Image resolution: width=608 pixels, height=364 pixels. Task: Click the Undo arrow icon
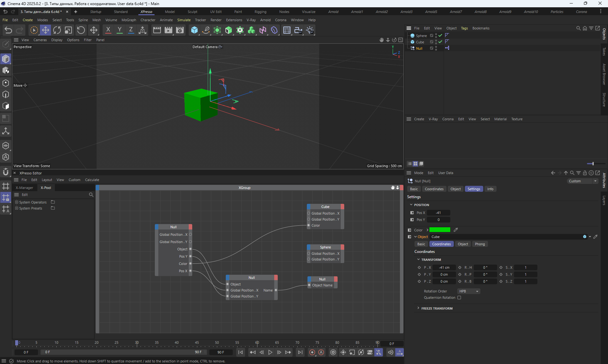pyautogui.click(x=8, y=30)
